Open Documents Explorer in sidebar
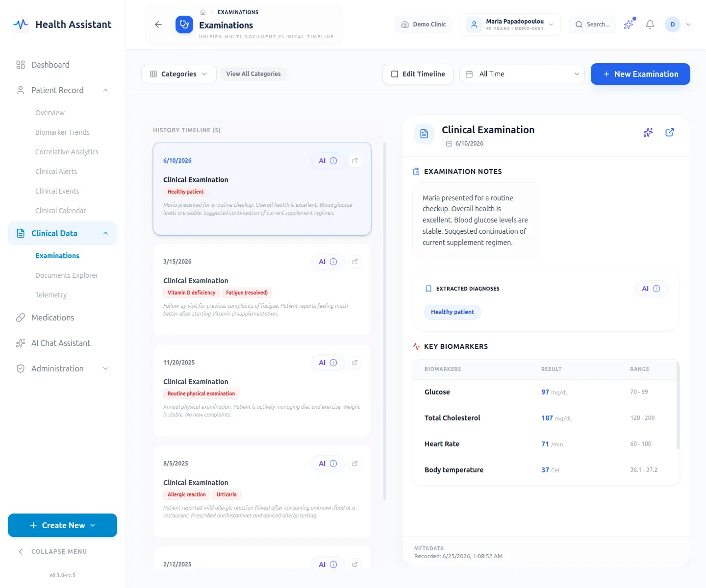The image size is (706, 588). tap(67, 275)
